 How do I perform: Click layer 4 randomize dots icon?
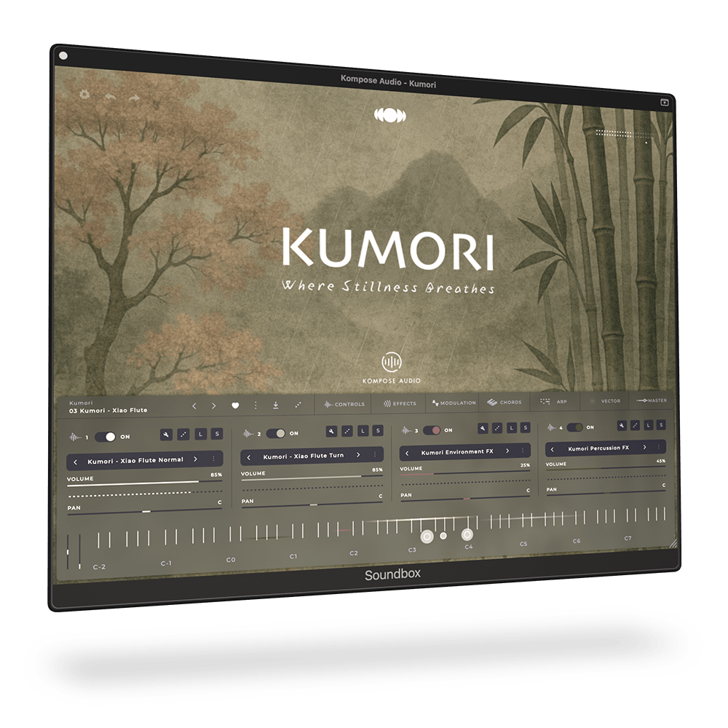coord(635,425)
